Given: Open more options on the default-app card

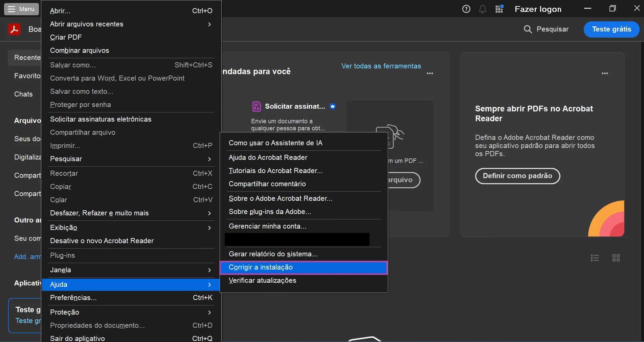Looking at the screenshot, I should pos(605,73).
